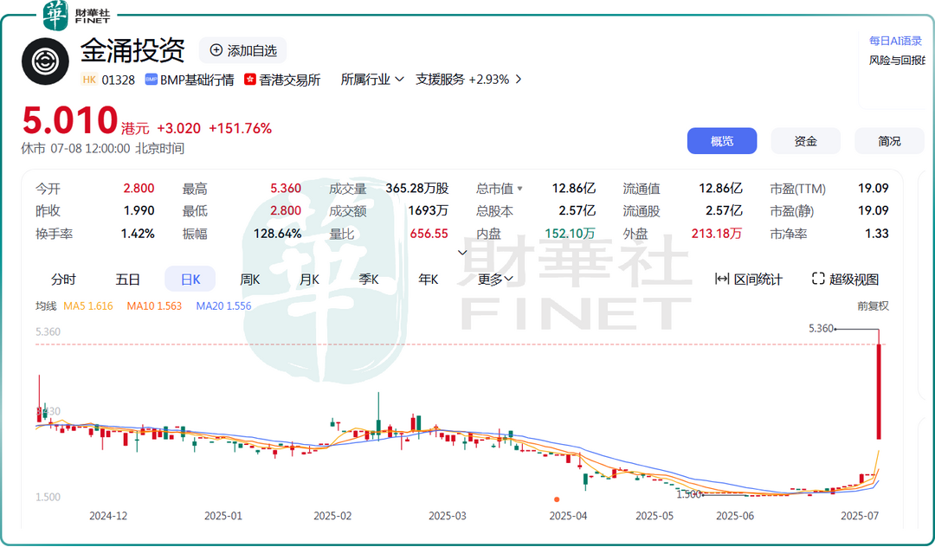
Task: Click the 外盘 value 213.18万
Action: (x=717, y=234)
